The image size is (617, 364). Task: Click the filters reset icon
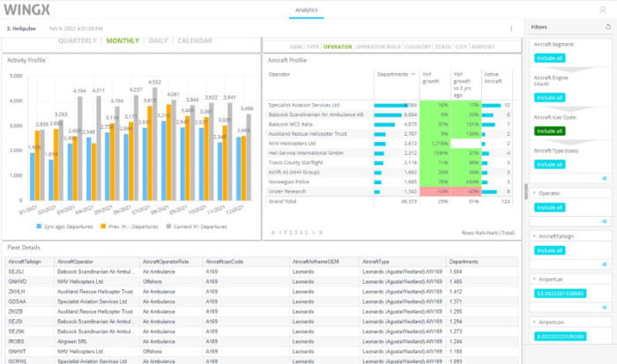pyautogui.click(x=607, y=27)
